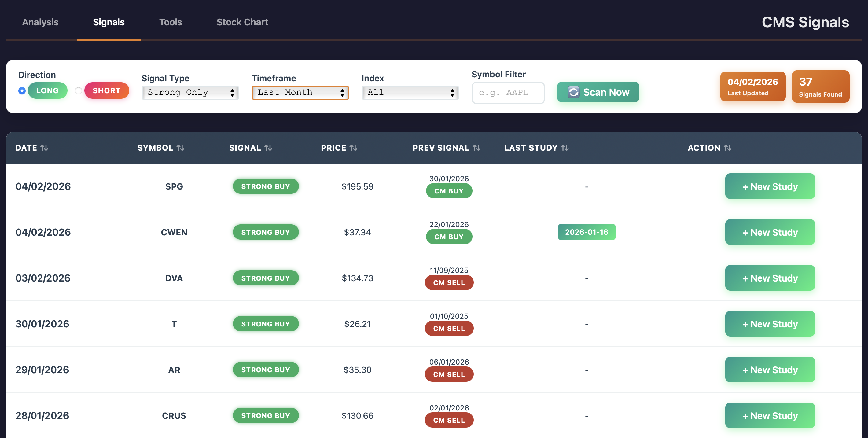Viewport: 868px width, 438px height.
Task: Sort by LAST STUDY arrow icon
Action: [x=565, y=148]
